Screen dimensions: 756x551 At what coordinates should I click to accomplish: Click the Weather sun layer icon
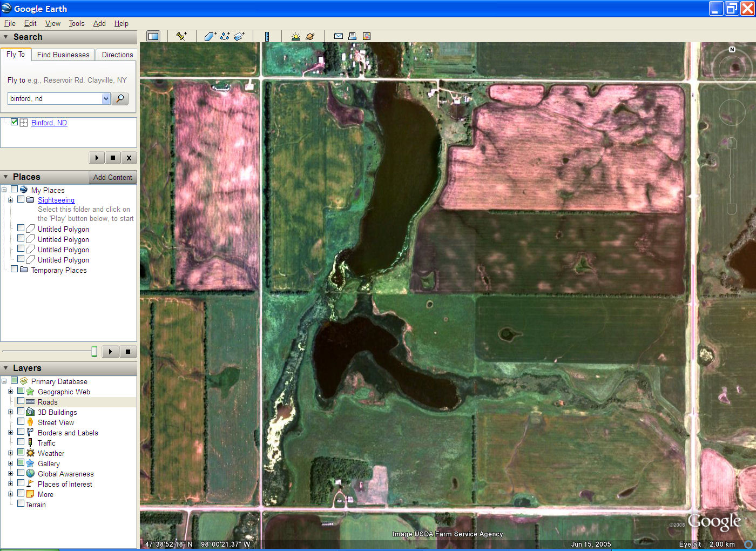pyautogui.click(x=30, y=453)
